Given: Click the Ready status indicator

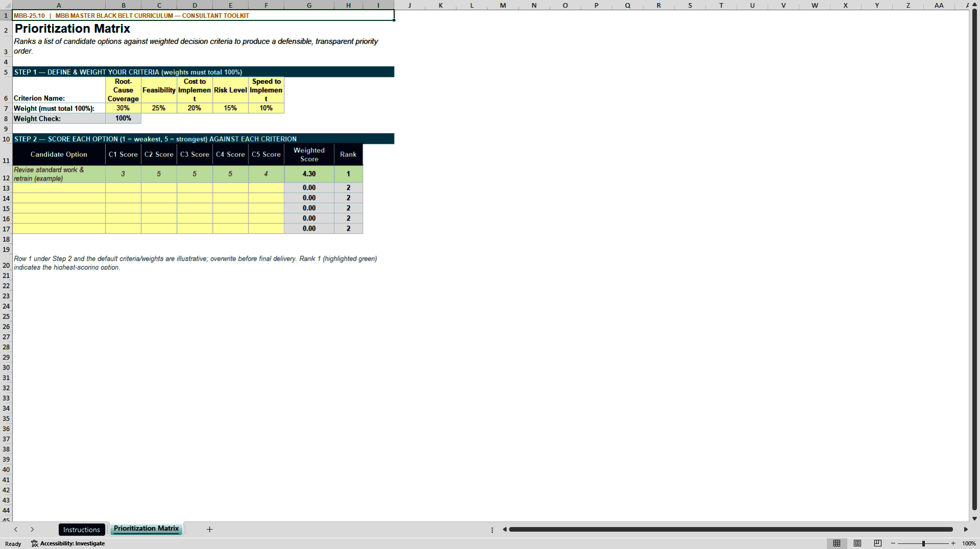Looking at the screenshot, I should (x=13, y=544).
